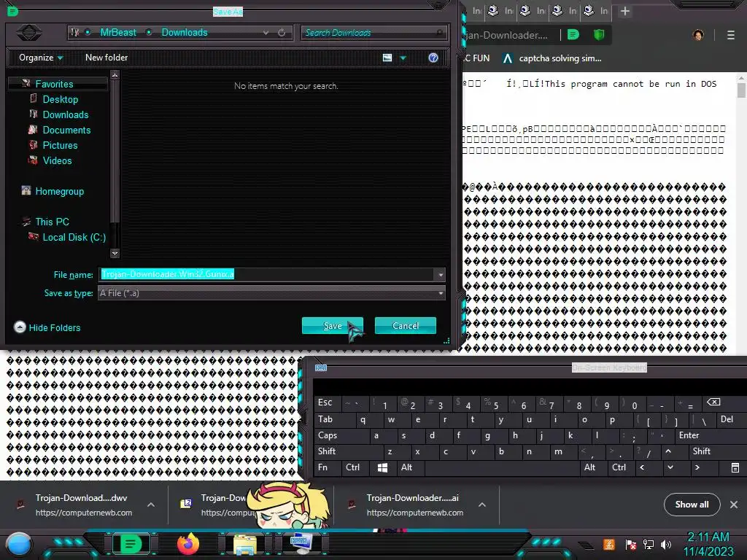Screen dimensions: 747x560
Task: Select Documents in the navigation pane
Action: 66,130
